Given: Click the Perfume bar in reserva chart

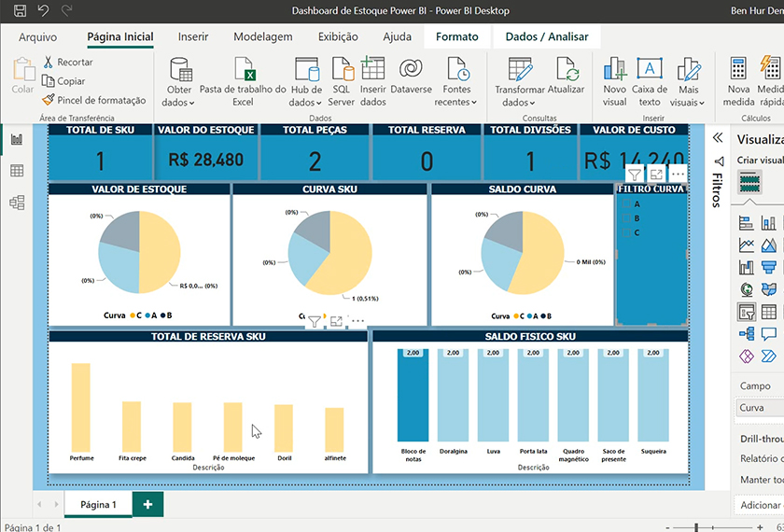Looking at the screenshot, I should pyautogui.click(x=81, y=407).
